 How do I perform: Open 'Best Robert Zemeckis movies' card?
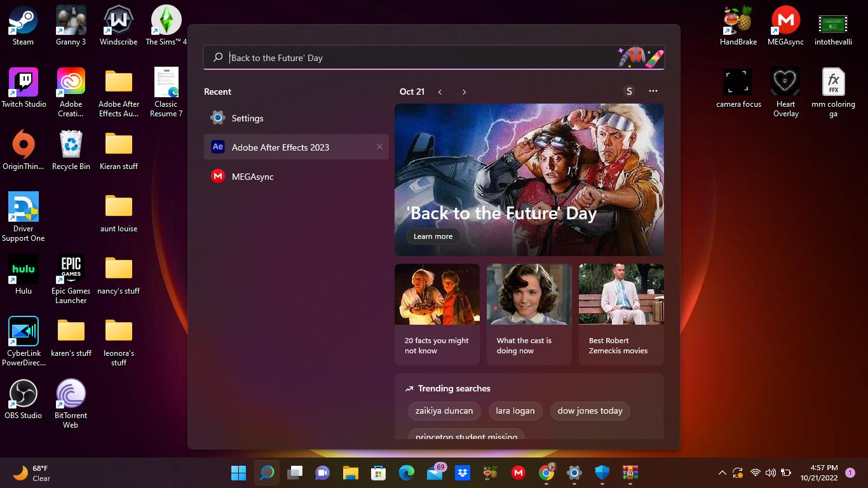(x=621, y=314)
